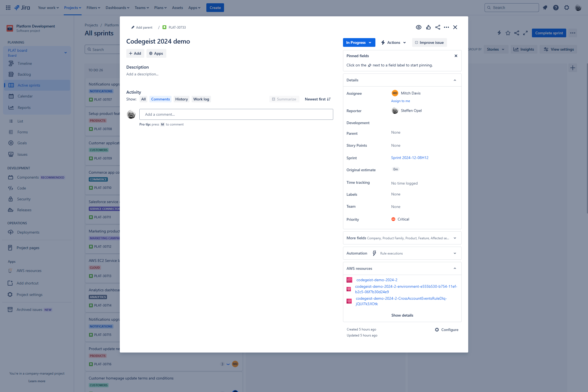588x392 pixels.
Task: Open the app switcher grid icon
Action: tap(8, 8)
